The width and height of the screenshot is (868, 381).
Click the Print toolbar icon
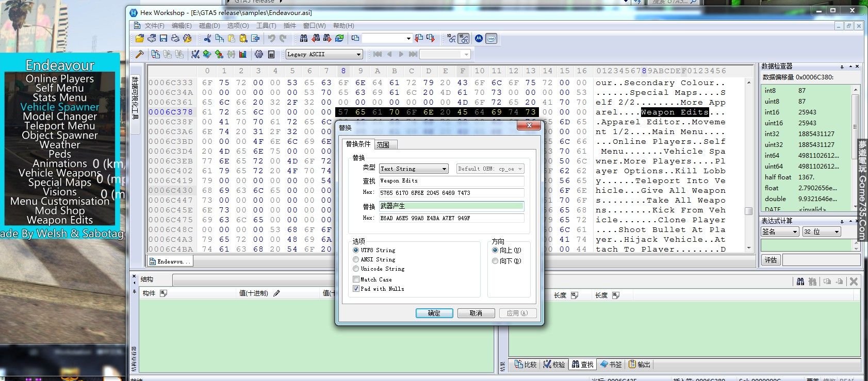[x=175, y=39]
